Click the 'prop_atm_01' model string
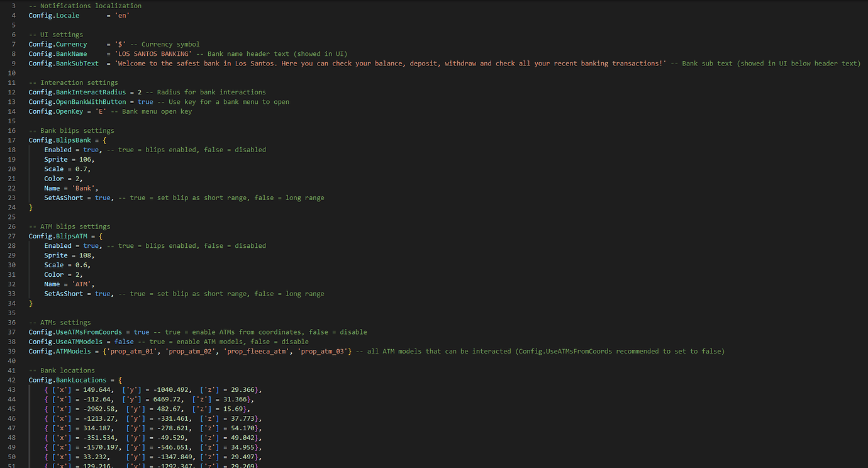Viewport: 868px width, 468px height. (131, 351)
